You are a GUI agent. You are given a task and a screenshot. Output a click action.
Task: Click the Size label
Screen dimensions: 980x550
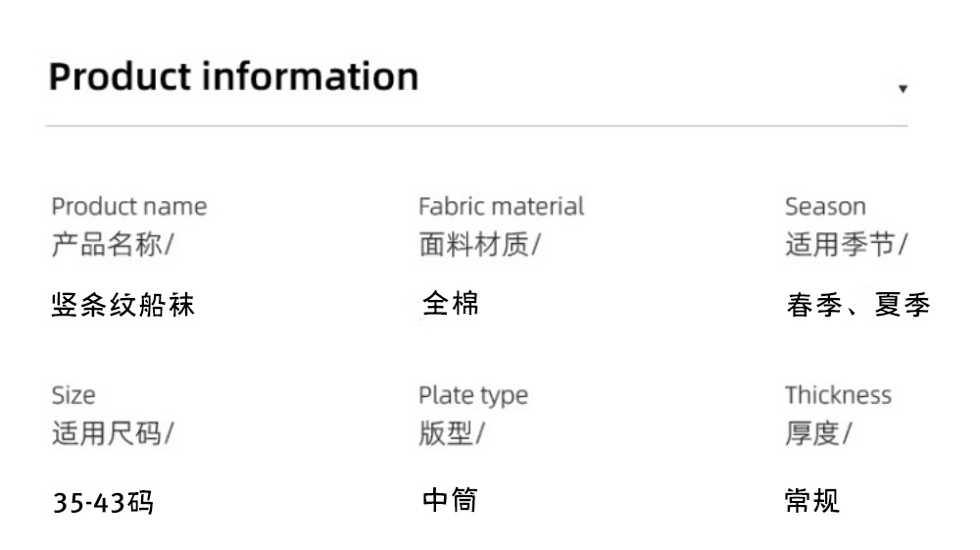point(73,395)
